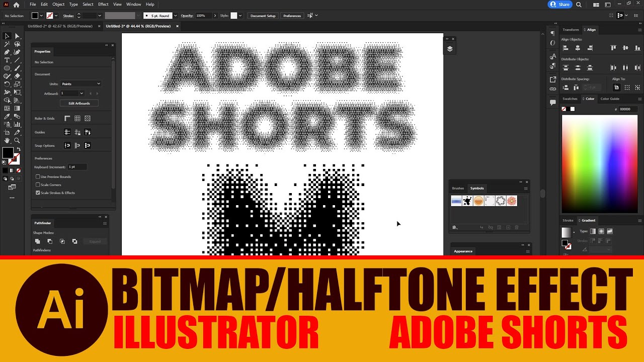
Task: Select the Zoom magnifier tool
Action: 17,140
